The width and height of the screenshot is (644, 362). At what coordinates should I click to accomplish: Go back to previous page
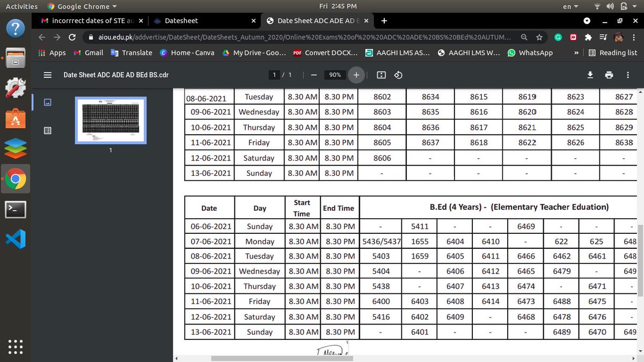pos(42,38)
